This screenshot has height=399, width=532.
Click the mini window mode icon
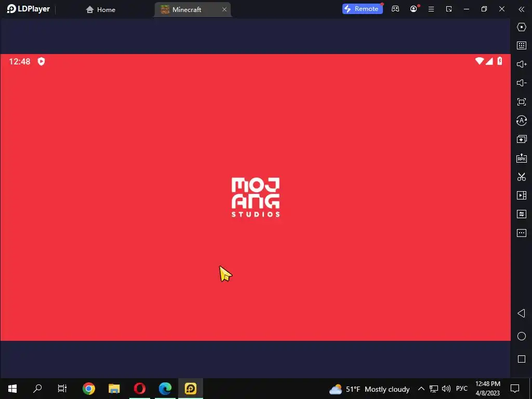[449, 9]
